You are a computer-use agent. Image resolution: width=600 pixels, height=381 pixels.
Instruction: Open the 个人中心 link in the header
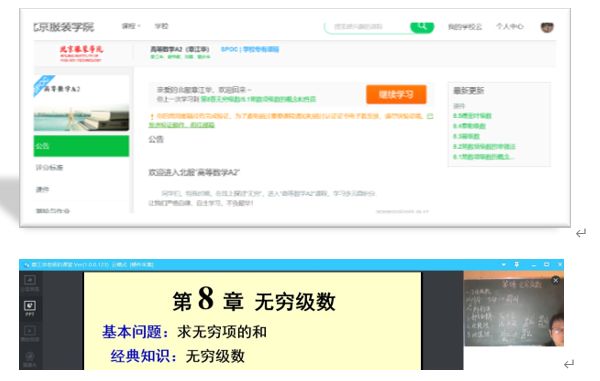[510, 26]
